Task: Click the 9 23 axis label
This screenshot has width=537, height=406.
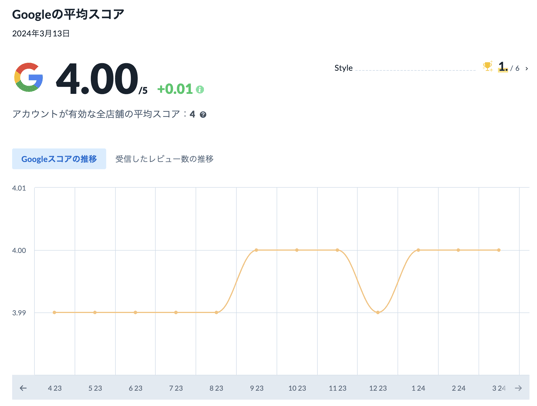Action: (x=257, y=388)
